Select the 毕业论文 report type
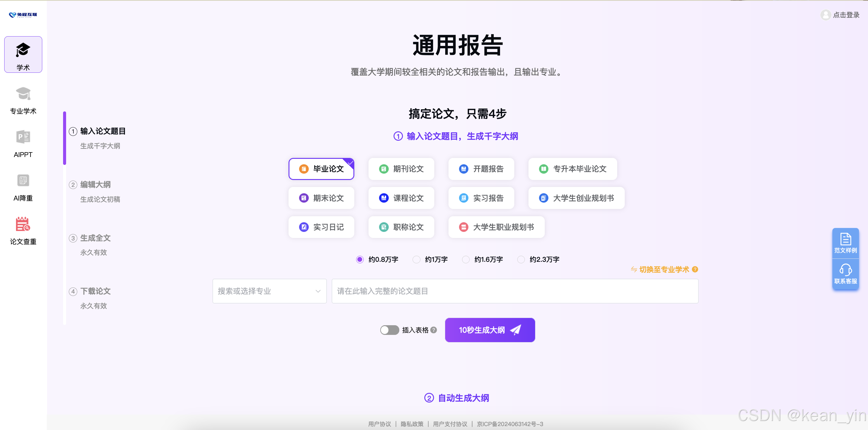868x430 pixels. (321, 169)
